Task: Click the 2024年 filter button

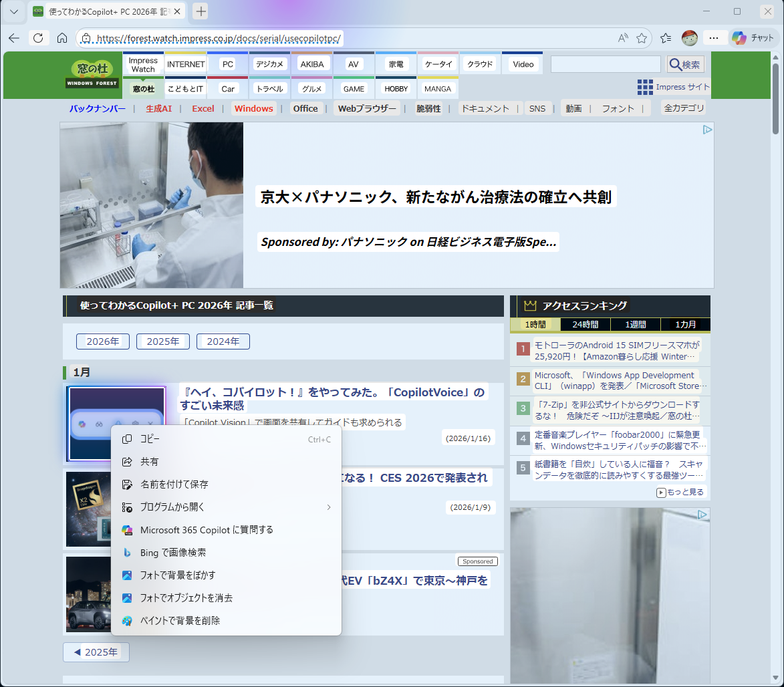Action: (x=223, y=341)
